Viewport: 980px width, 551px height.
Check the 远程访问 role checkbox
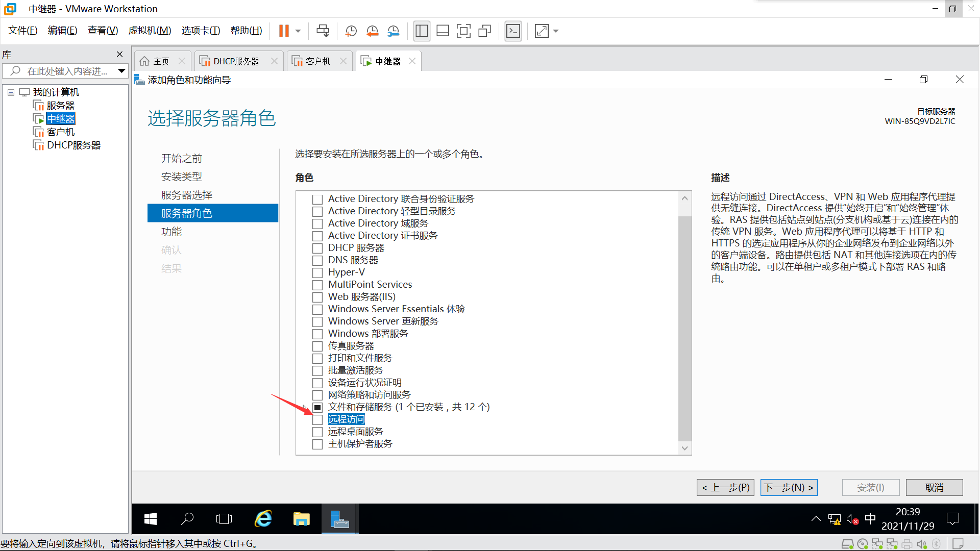317,419
